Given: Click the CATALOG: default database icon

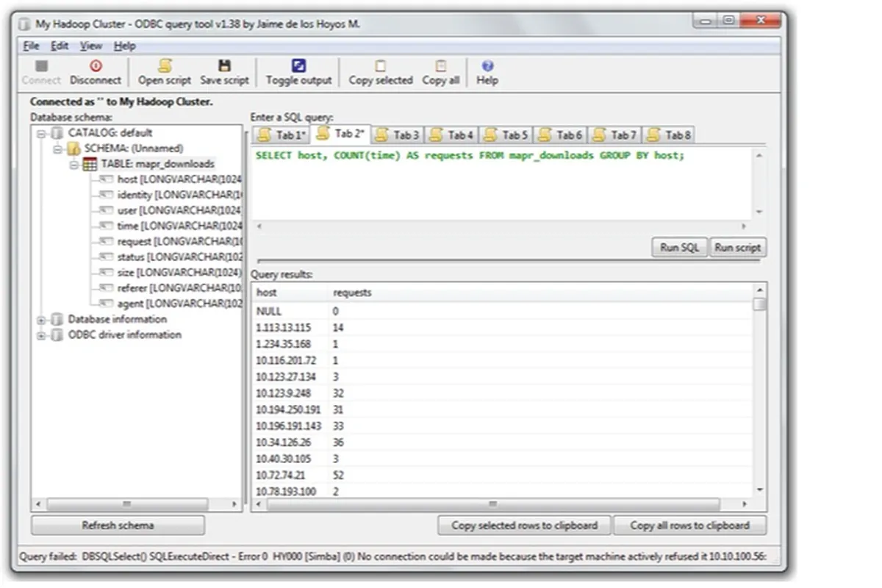Looking at the screenshot, I should point(57,133).
